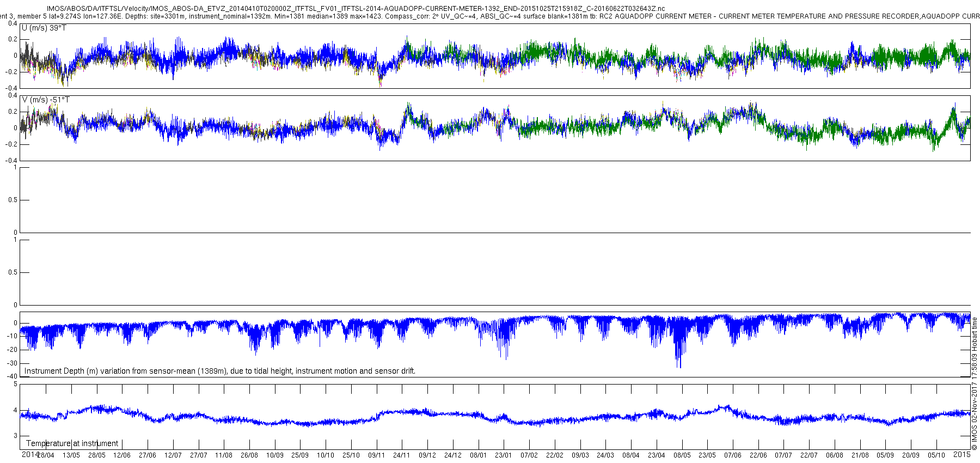Click the '3' temperature axis tick label
This screenshot has width=980, height=463.
pyautogui.click(x=15, y=436)
